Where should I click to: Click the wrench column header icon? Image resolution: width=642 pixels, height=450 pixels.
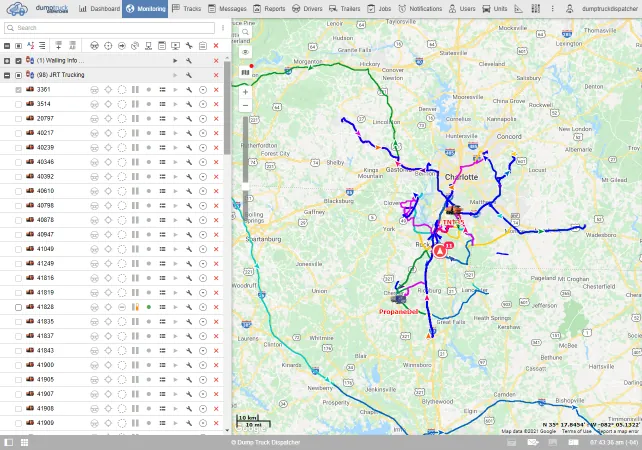pyautogui.click(x=189, y=46)
